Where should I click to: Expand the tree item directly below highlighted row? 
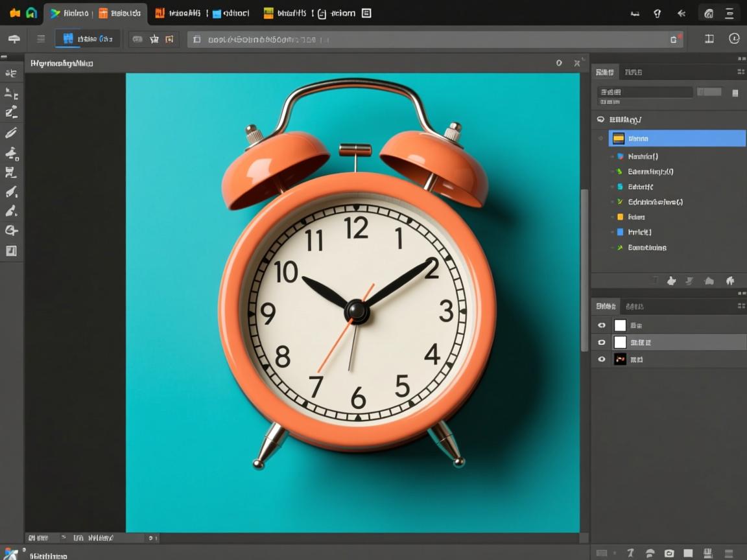[613, 156]
